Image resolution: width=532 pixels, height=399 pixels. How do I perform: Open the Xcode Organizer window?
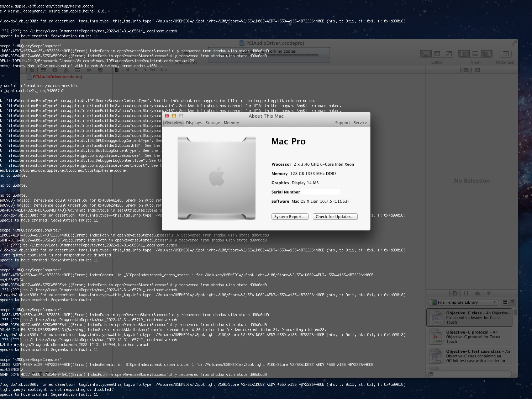505,54
